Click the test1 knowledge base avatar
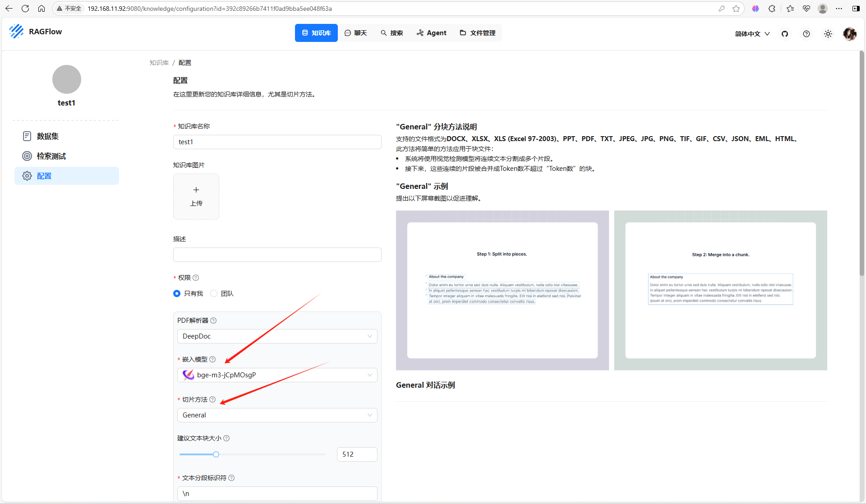Image resolution: width=866 pixels, height=504 pixels. [x=67, y=79]
